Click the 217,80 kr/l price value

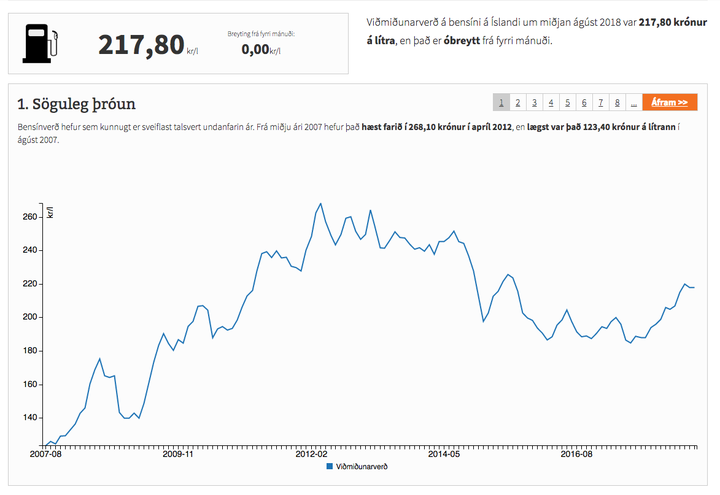(141, 45)
